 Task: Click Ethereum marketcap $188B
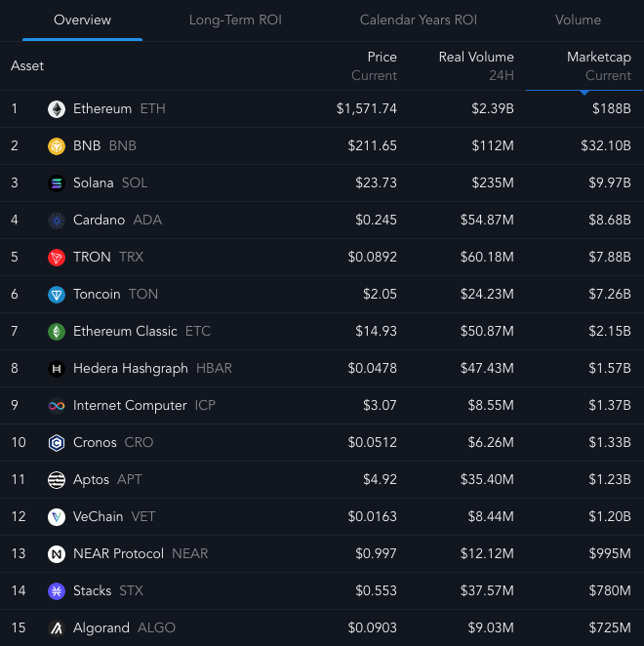point(612,108)
